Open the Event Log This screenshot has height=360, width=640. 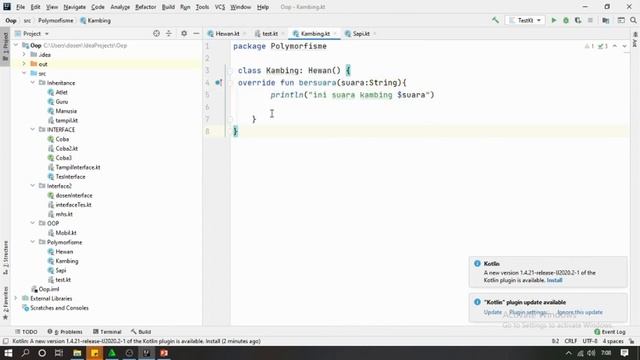point(610,332)
